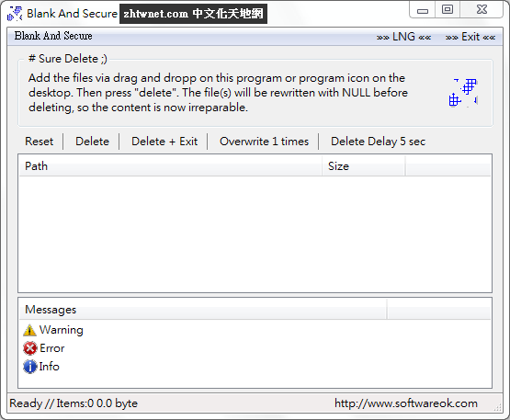This screenshot has width=510, height=420.
Task: Click the Delete toolbar button
Action: coord(92,142)
